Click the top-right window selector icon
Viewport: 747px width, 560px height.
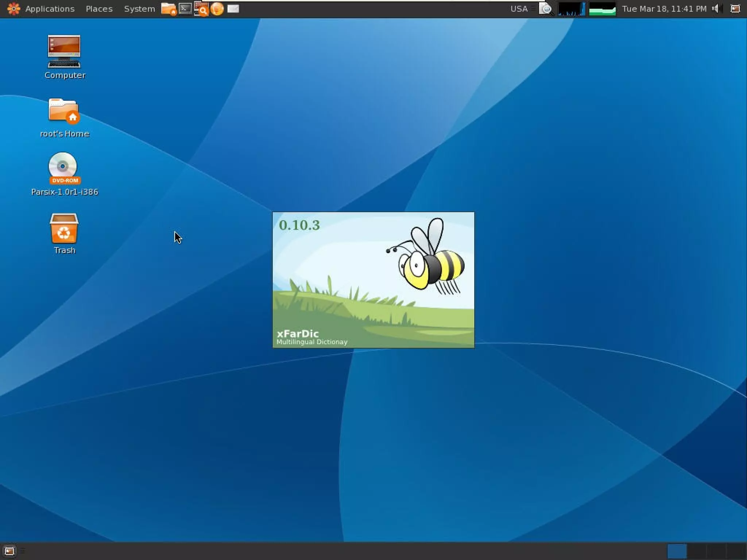[x=735, y=9]
